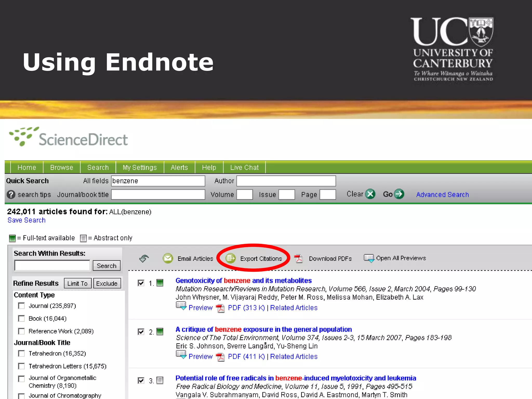Viewport: 532px width, 399px height.
Task: Click Related Articles under result 2
Action: (x=294, y=357)
